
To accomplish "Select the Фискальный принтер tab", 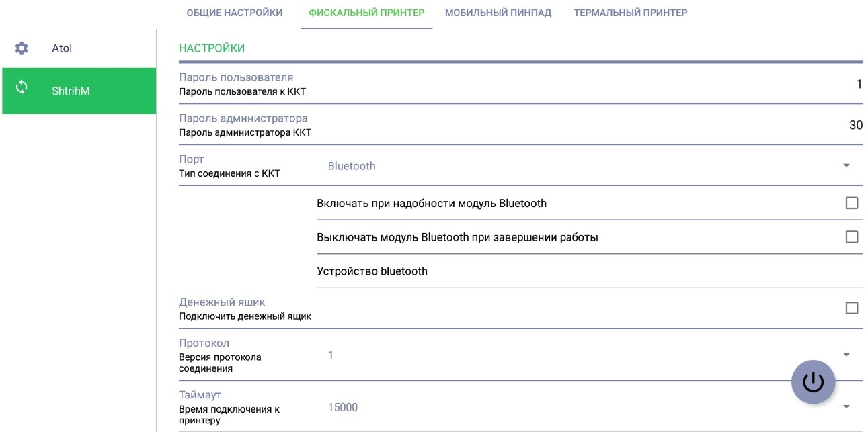I will 366,13.
